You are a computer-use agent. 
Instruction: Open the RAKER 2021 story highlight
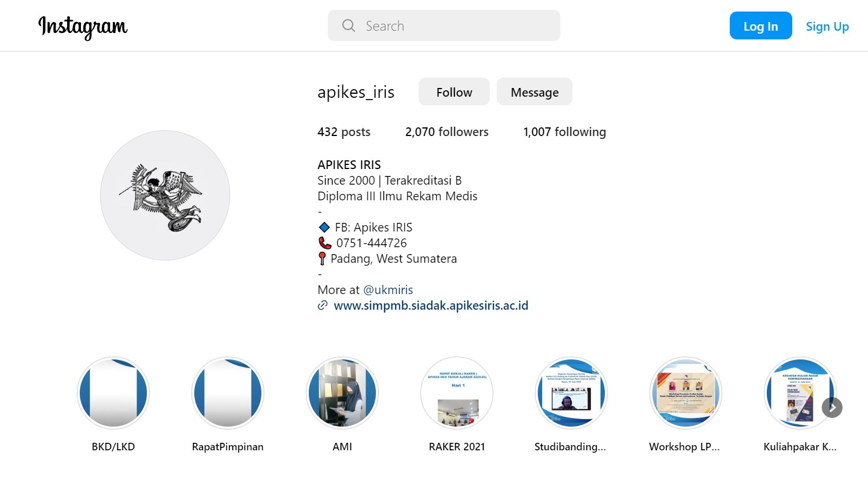(x=457, y=393)
